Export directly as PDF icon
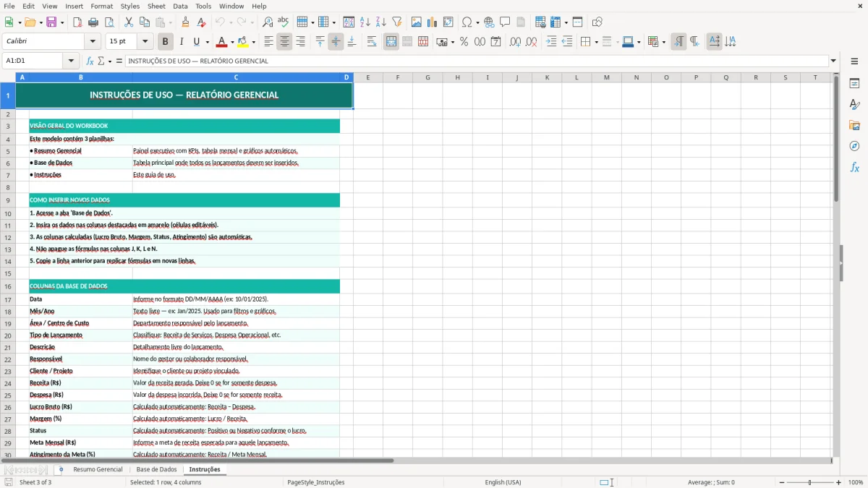Viewport: 868px width, 488px height. (x=77, y=22)
